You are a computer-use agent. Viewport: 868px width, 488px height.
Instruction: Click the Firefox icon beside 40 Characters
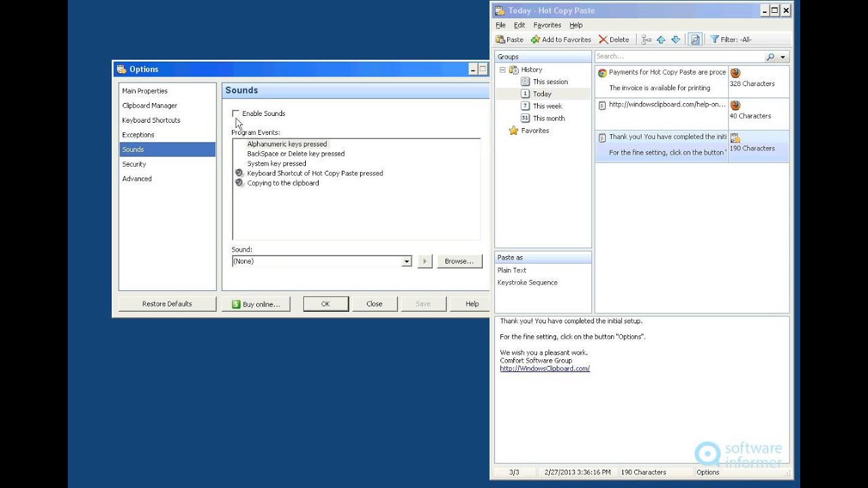(735, 106)
